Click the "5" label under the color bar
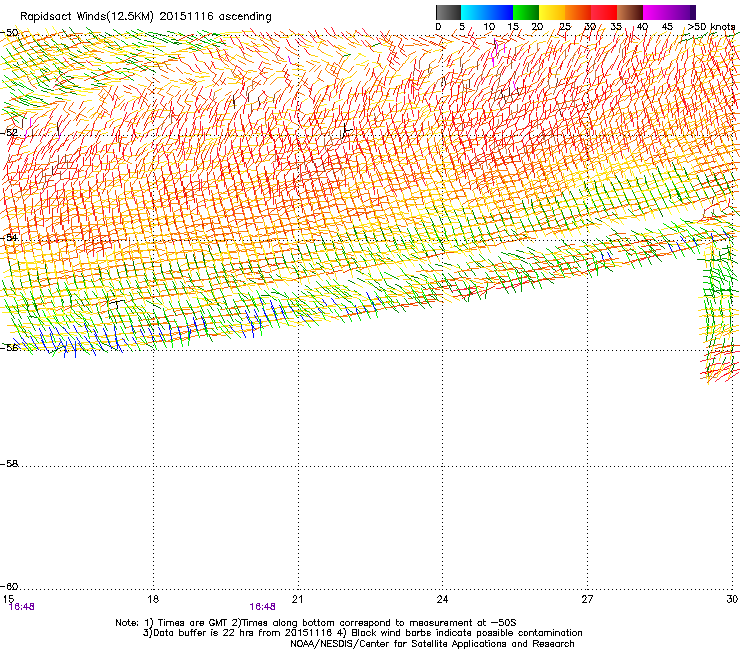 (x=462, y=27)
